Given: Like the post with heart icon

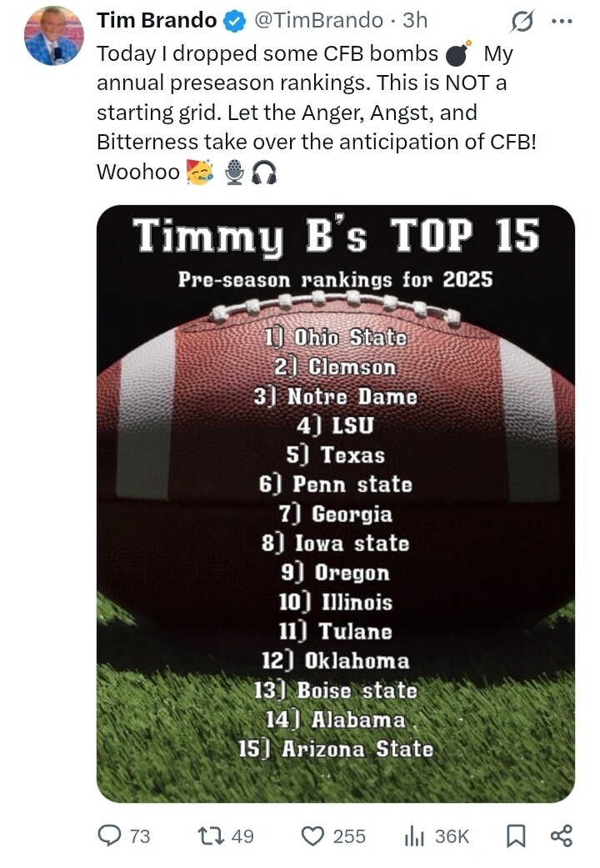Looking at the screenshot, I should tap(312, 835).
